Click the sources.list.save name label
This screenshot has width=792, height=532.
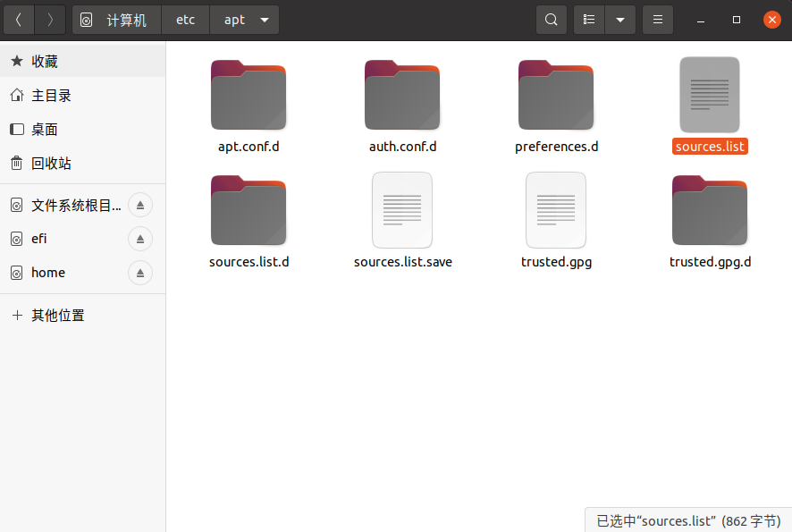coord(402,262)
